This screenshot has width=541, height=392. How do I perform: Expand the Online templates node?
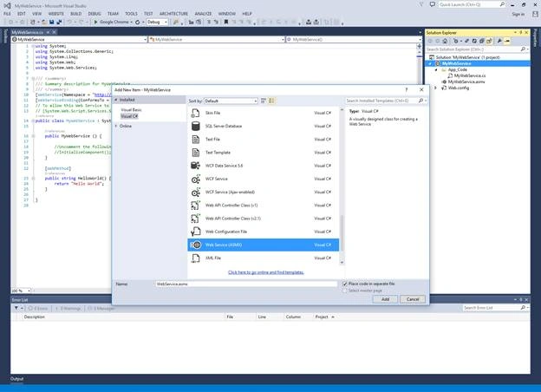[116, 126]
